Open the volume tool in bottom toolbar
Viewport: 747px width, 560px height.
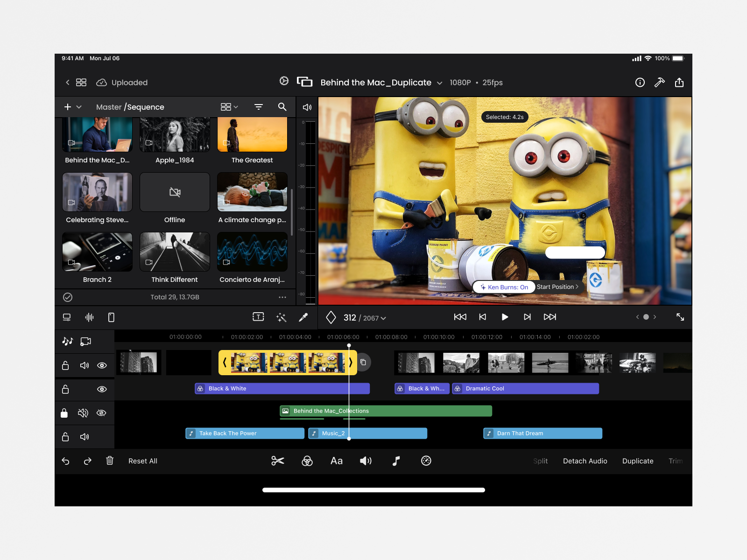[x=366, y=461]
